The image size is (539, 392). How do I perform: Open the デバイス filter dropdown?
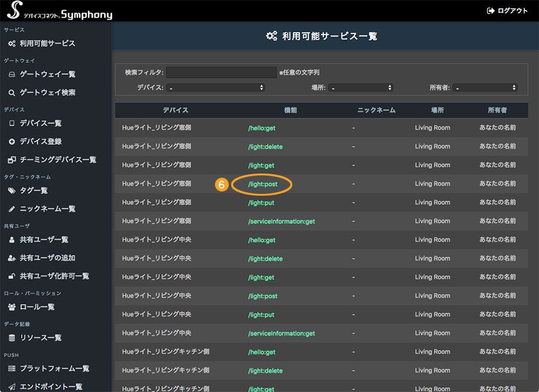216,87
